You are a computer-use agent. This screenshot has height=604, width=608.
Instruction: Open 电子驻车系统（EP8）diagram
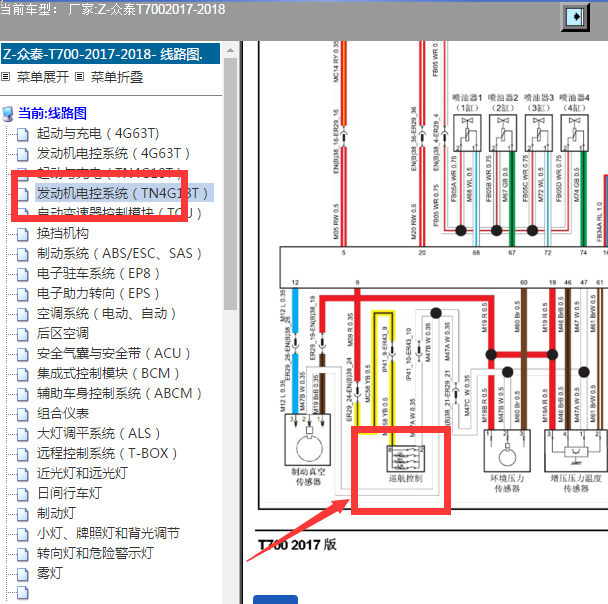98,274
